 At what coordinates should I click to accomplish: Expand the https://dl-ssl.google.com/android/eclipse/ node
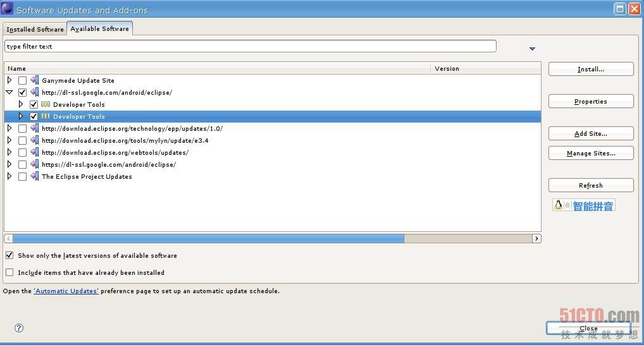pyautogui.click(x=9, y=164)
